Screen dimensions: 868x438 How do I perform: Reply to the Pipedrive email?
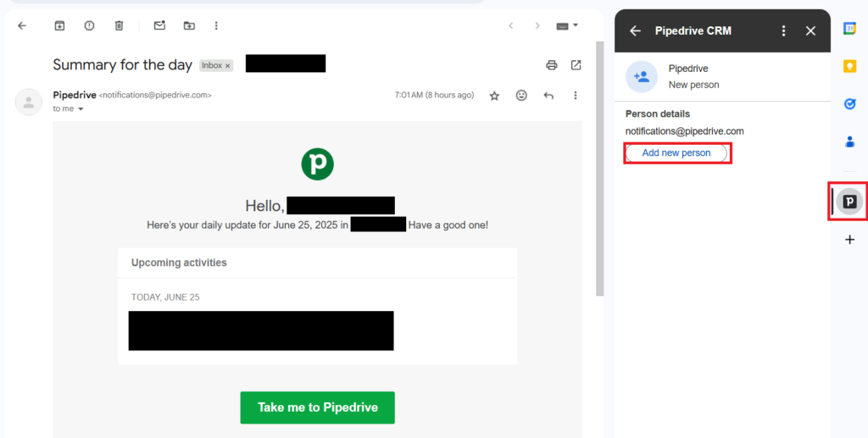[548, 95]
